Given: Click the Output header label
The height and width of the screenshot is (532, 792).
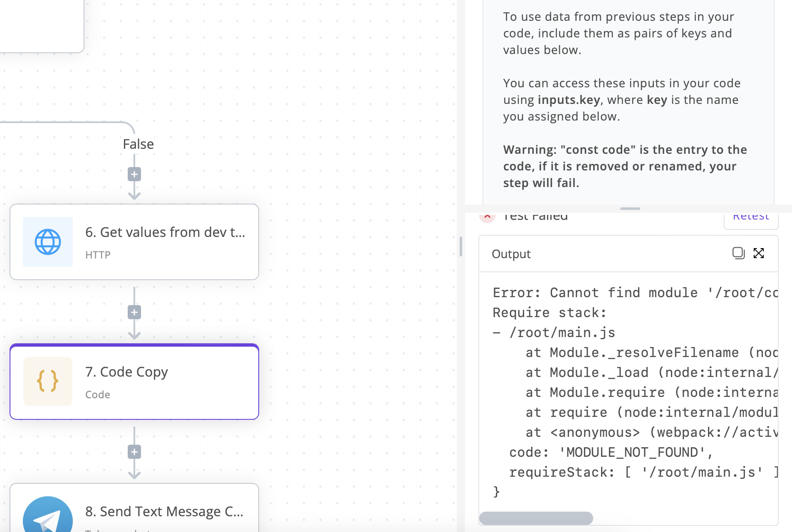Looking at the screenshot, I should point(511,254).
